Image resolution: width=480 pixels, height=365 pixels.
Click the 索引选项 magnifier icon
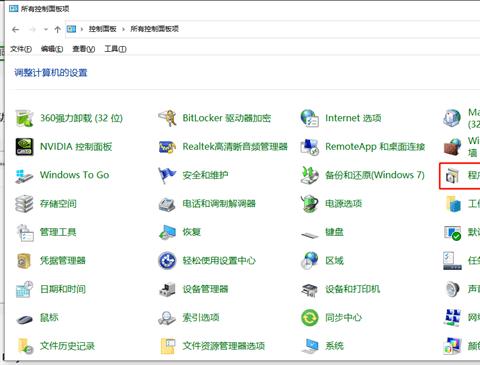[x=167, y=318]
